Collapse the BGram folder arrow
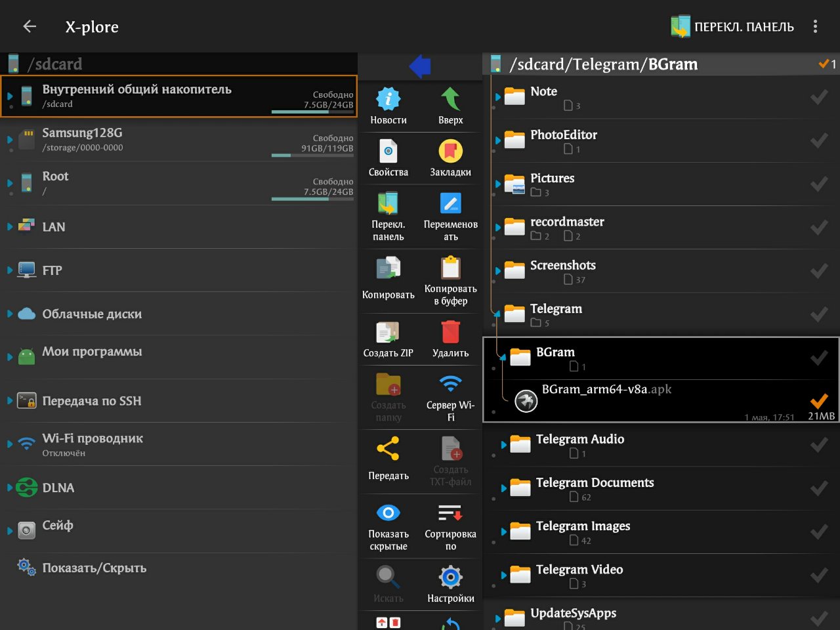The width and height of the screenshot is (840, 630). (x=503, y=357)
